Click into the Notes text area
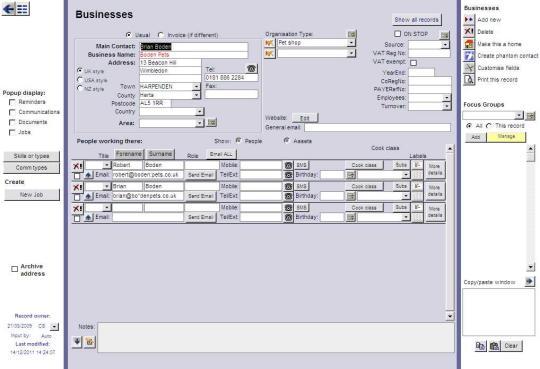The height and width of the screenshot is (369, 540). pos(276,338)
